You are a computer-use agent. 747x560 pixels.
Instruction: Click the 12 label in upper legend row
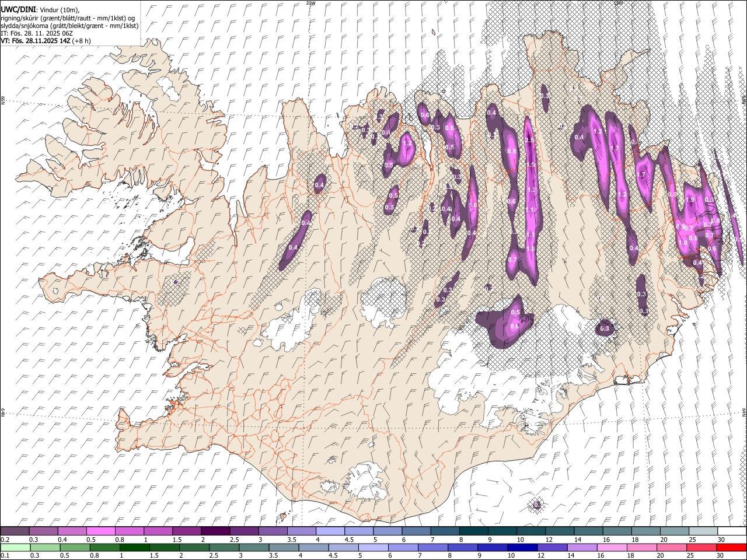click(549, 540)
